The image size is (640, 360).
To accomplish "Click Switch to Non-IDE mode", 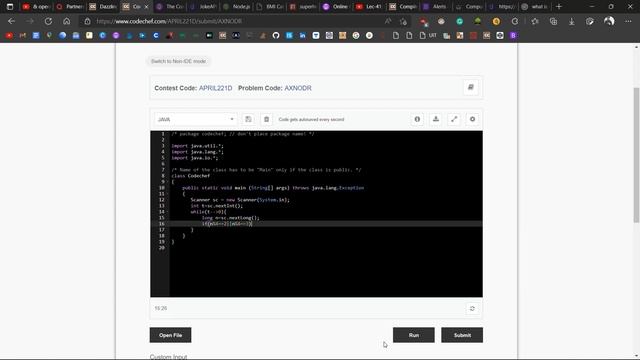I will [x=178, y=61].
